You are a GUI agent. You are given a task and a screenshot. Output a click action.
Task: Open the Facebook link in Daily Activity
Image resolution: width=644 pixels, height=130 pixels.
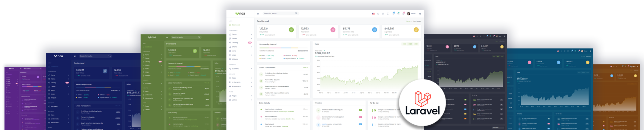[285, 126]
